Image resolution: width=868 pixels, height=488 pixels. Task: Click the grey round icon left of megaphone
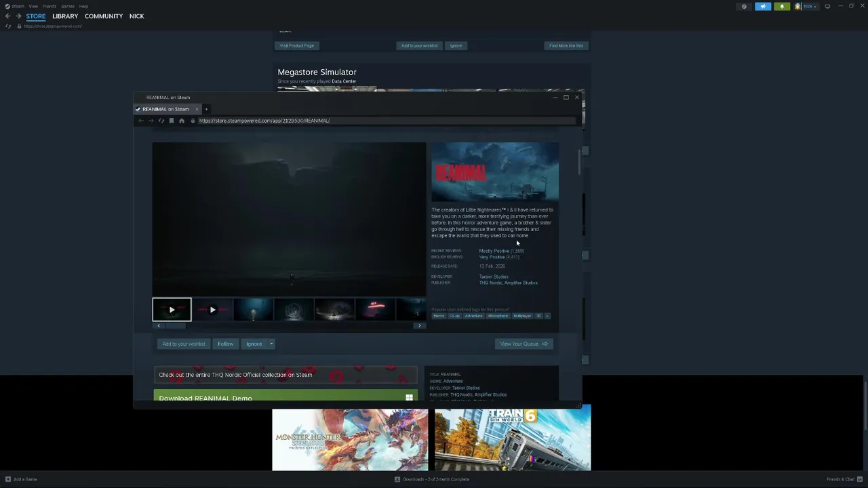tap(744, 6)
